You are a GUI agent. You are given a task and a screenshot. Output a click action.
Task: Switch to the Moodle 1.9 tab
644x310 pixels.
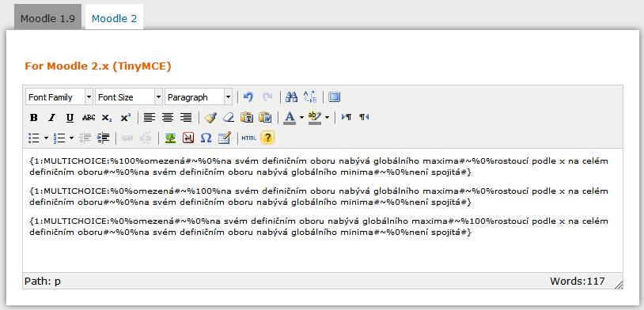point(47,18)
